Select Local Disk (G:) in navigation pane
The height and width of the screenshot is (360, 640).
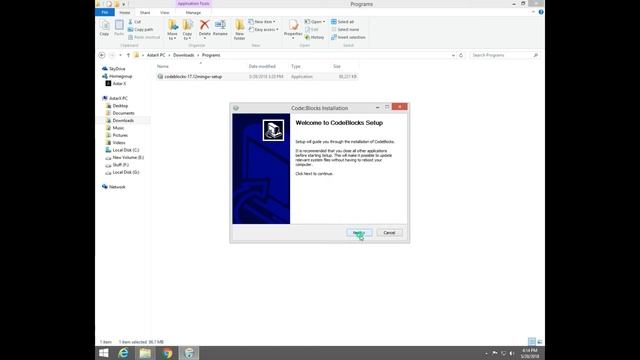tap(125, 172)
